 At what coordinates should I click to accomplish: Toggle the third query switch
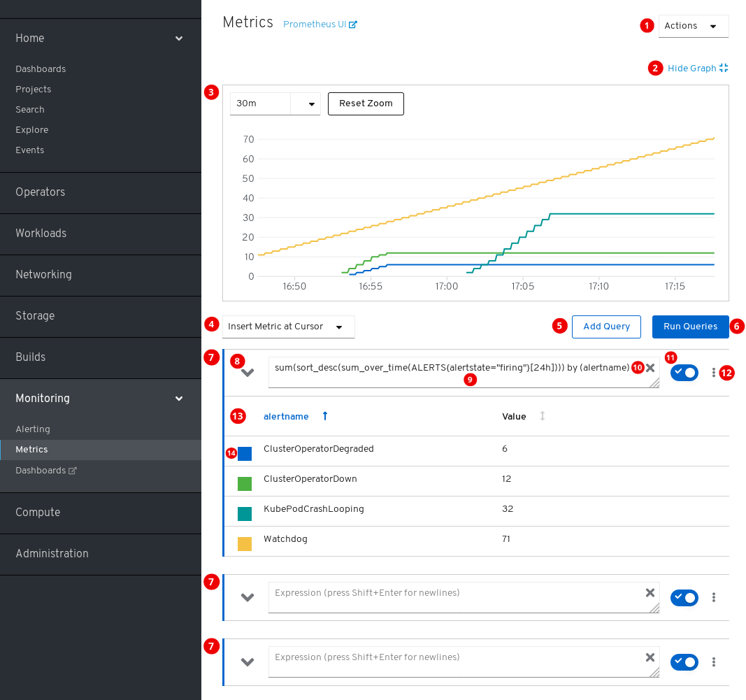[x=684, y=662]
